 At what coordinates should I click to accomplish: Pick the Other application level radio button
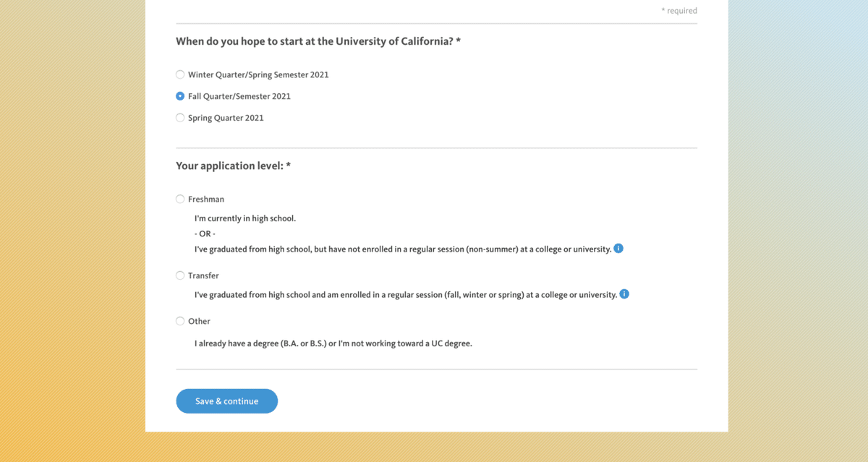click(x=180, y=321)
